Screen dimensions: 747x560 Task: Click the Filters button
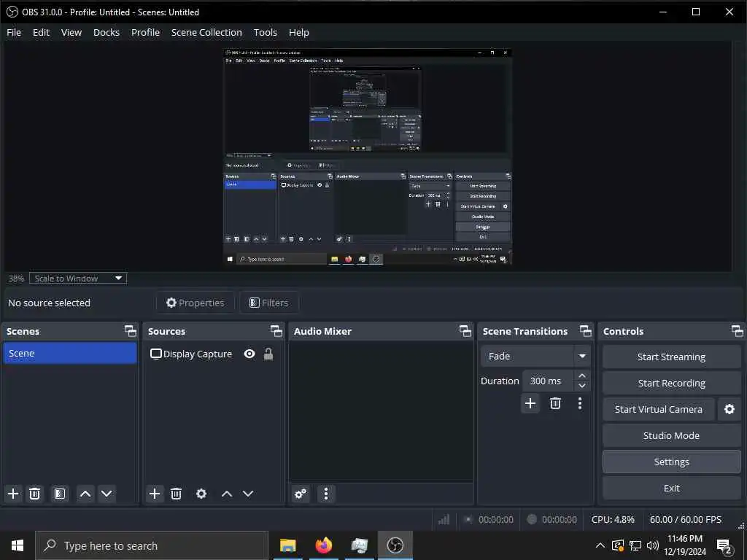tap(269, 303)
